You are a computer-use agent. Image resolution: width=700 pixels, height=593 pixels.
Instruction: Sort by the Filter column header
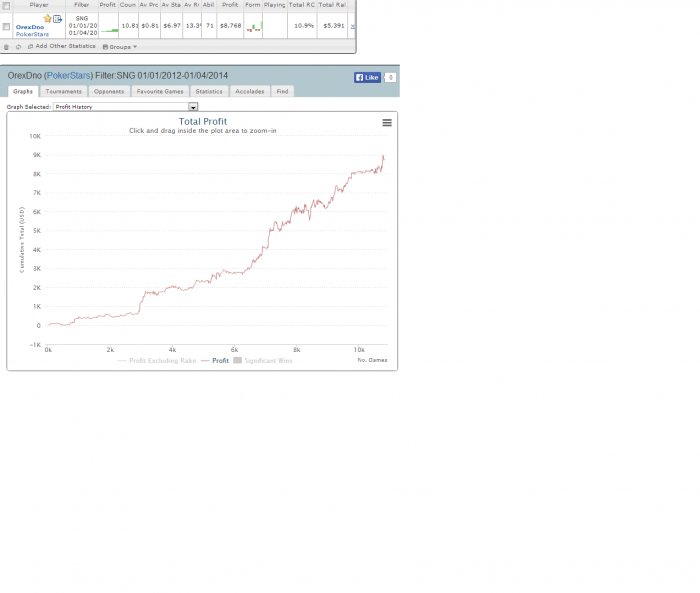coord(82,4)
